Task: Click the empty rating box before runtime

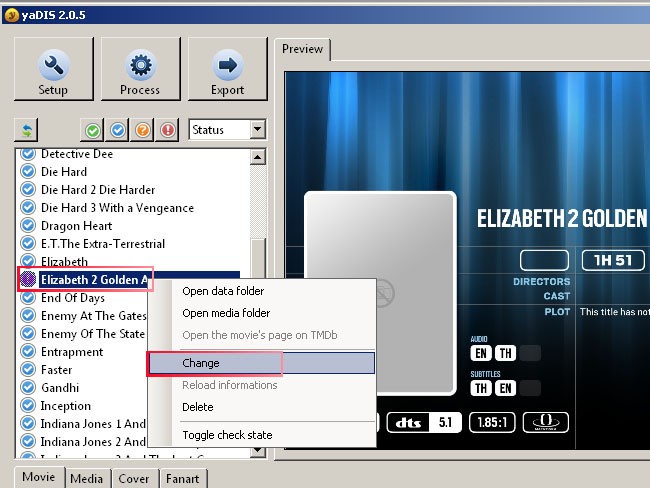Action: tap(544, 260)
